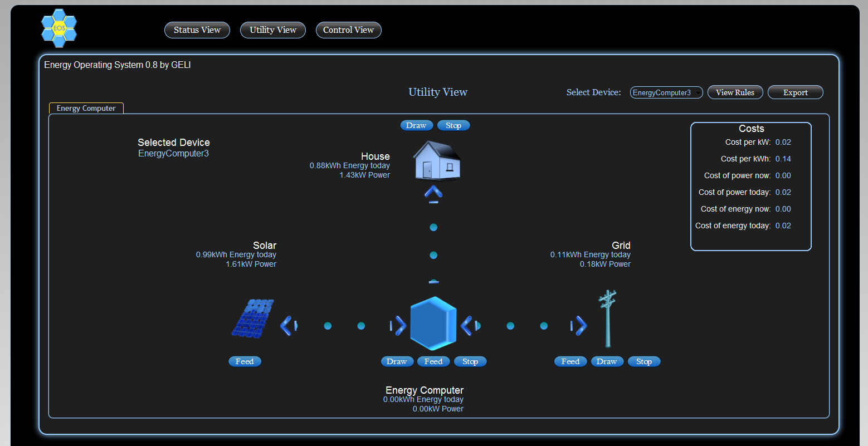Click the Grid Draw button
The image size is (868, 446).
pyautogui.click(x=607, y=361)
